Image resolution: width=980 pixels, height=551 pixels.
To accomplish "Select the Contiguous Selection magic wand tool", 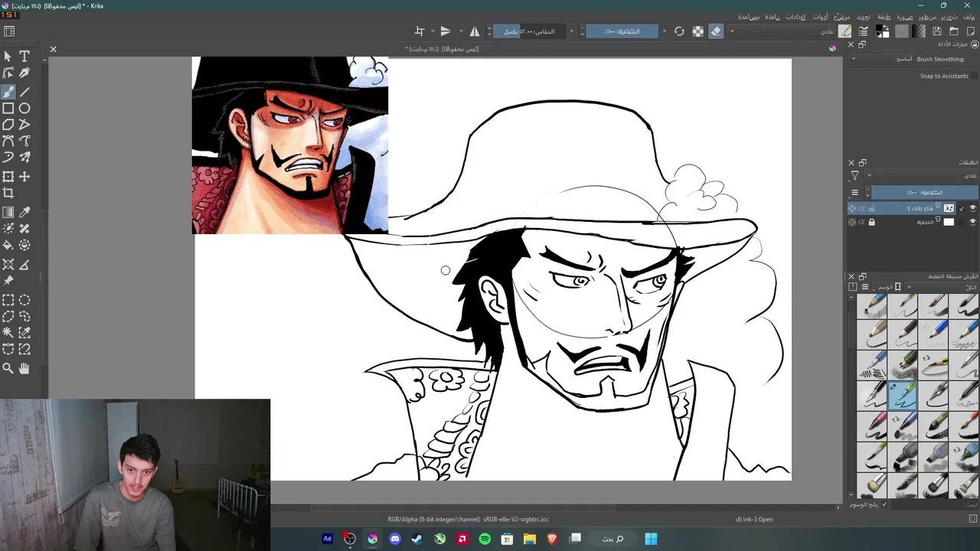I will point(8,332).
